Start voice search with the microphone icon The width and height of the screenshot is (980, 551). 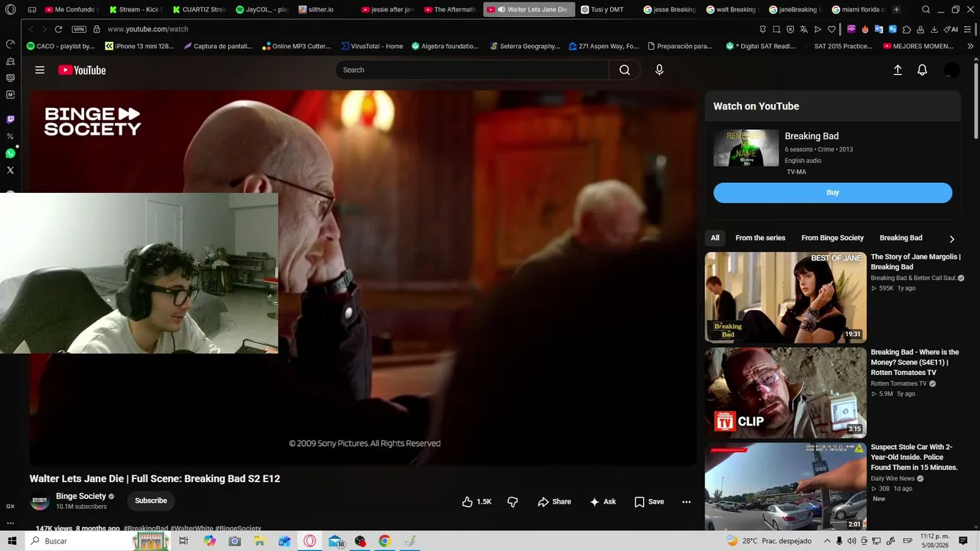click(659, 70)
